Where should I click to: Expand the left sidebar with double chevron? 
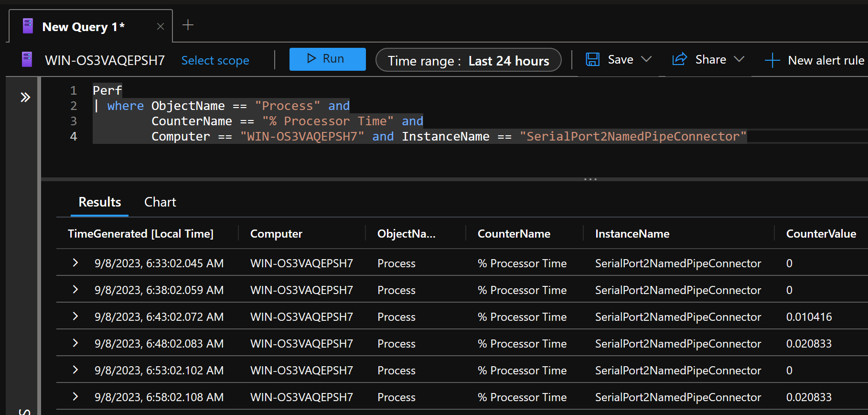[x=25, y=98]
